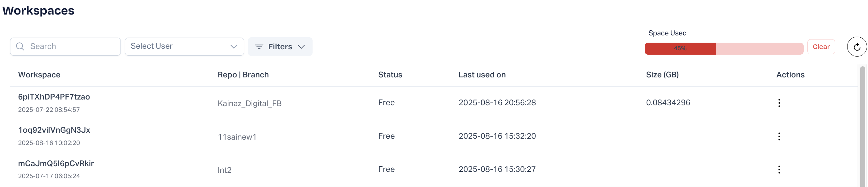This screenshot has height=187, width=868.
Task: Open the Filters dropdown
Action: (280, 47)
